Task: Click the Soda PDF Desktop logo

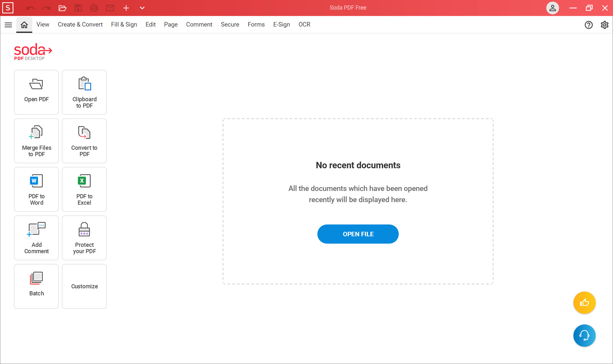Action: 33,52
